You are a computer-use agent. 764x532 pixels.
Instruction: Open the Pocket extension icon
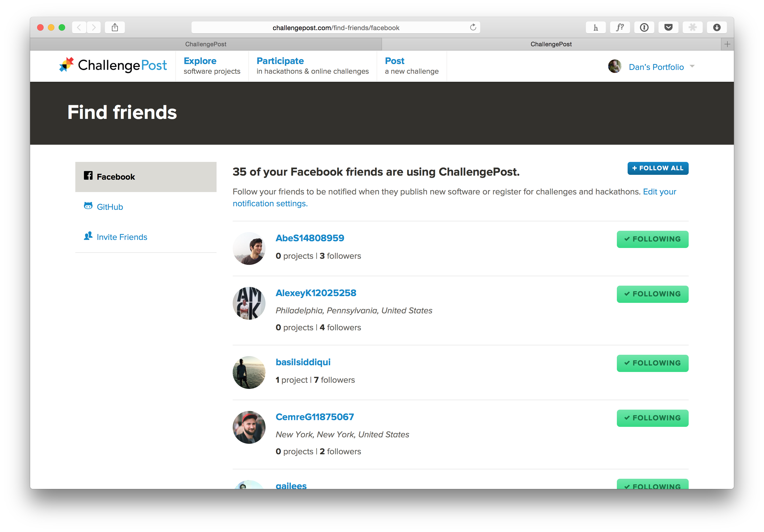pos(668,27)
